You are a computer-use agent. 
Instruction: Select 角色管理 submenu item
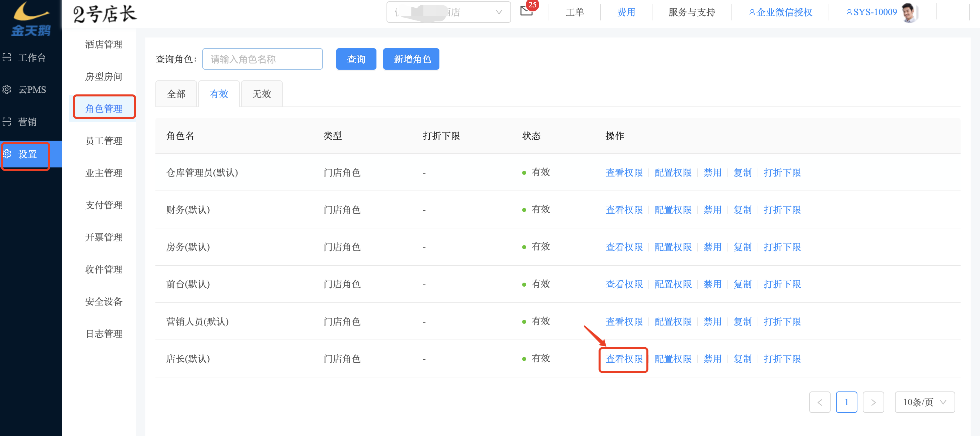[103, 108]
